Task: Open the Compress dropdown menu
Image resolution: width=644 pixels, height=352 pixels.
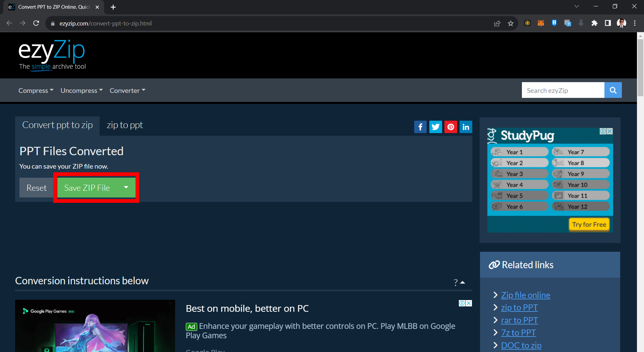Action: point(36,91)
